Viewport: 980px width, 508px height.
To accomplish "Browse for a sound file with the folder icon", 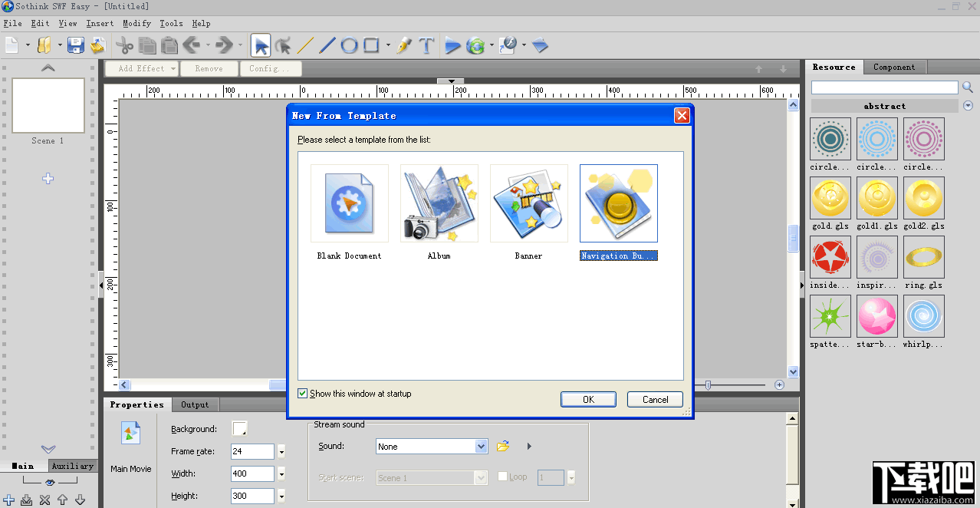I will pyautogui.click(x=503, y=446).
